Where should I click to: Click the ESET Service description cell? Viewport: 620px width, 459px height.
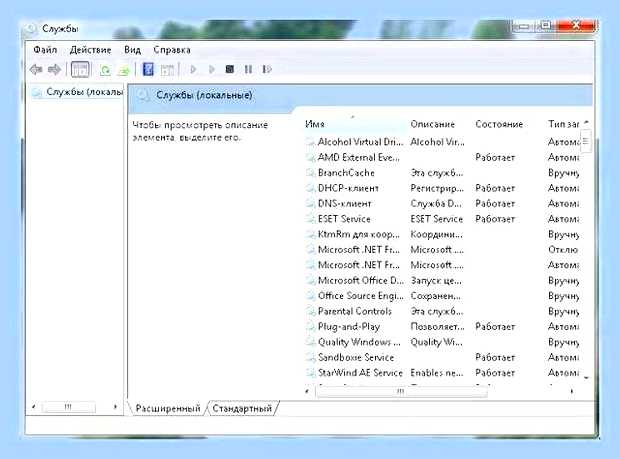pos(437,219)
